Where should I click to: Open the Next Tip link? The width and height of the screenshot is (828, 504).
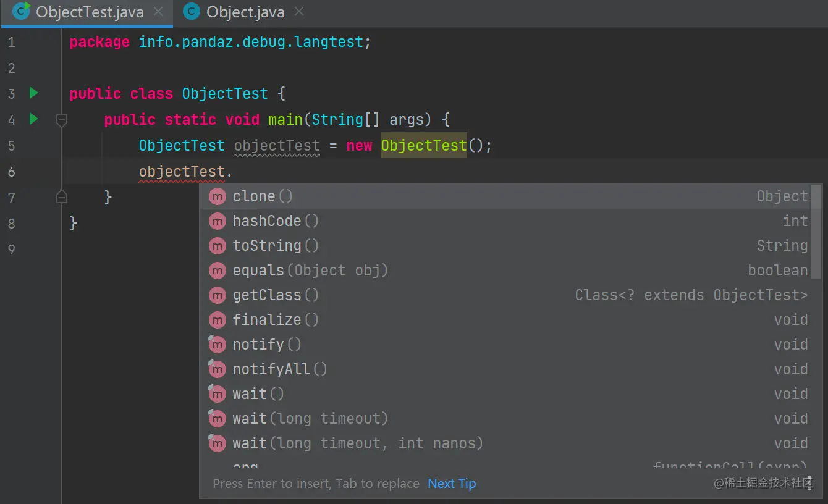pyautogui.click(x=452, y=484)
